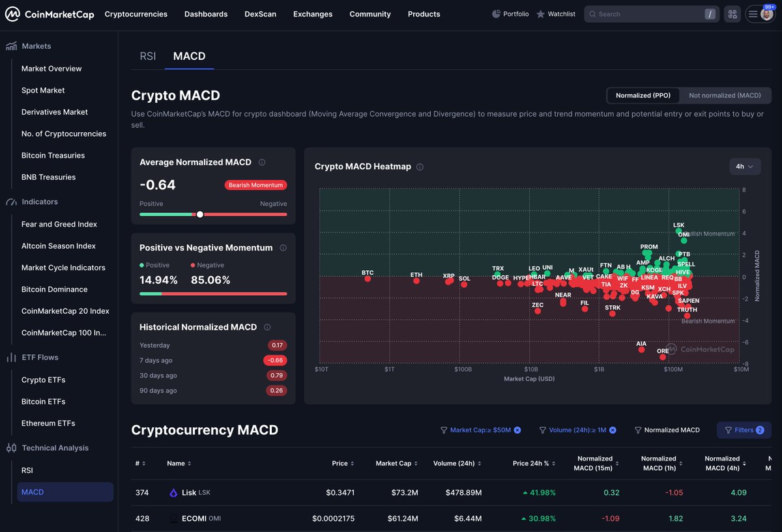Sort table by Price 24h % column
The width and height of the screenshot is (782, 532).
click(x=534, y=464)
